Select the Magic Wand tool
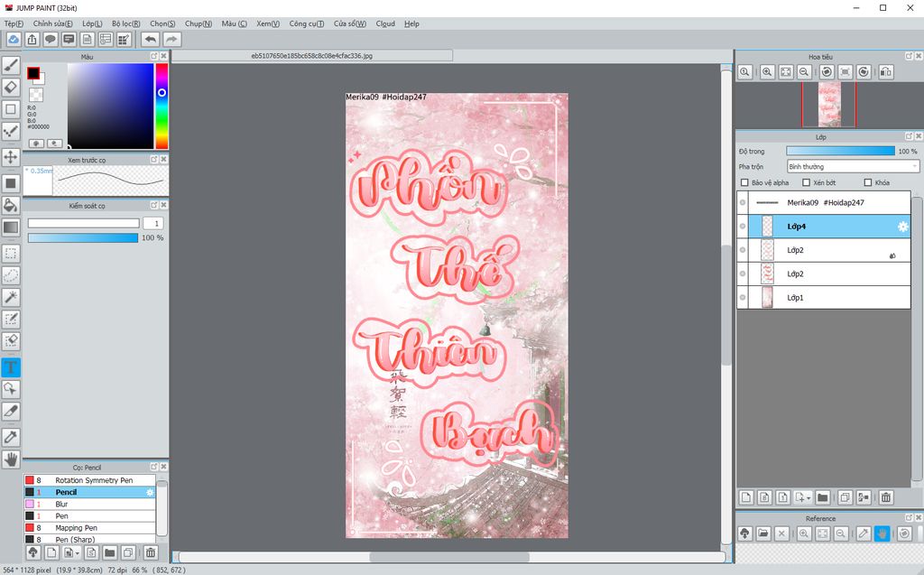This screenshot has width=924, height=575. point(11,297)
